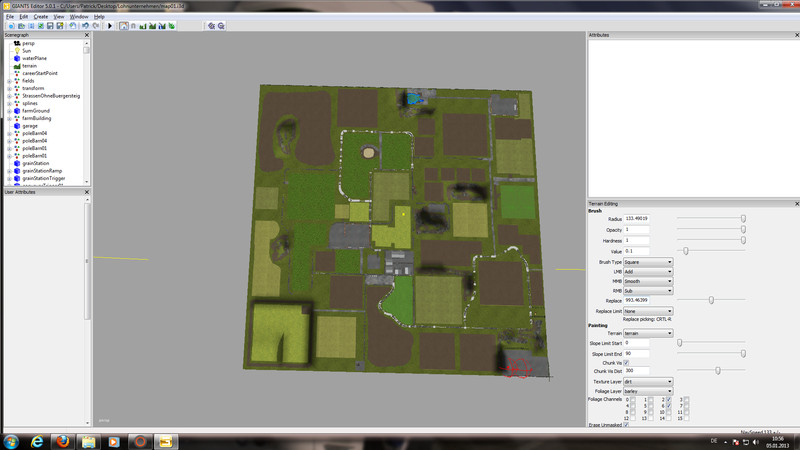
Task: Open the Window menu
Action: 79,17
